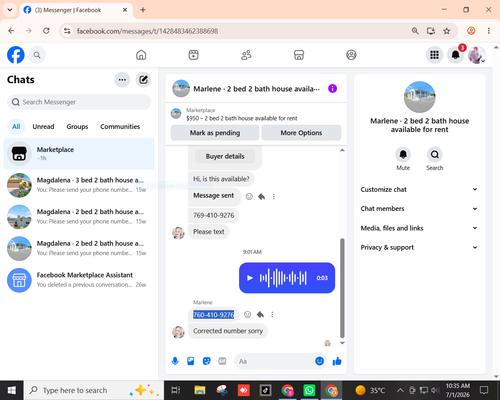
Task: Click the highlighted 760-410-9276 phone number
Action: [214, 315]
